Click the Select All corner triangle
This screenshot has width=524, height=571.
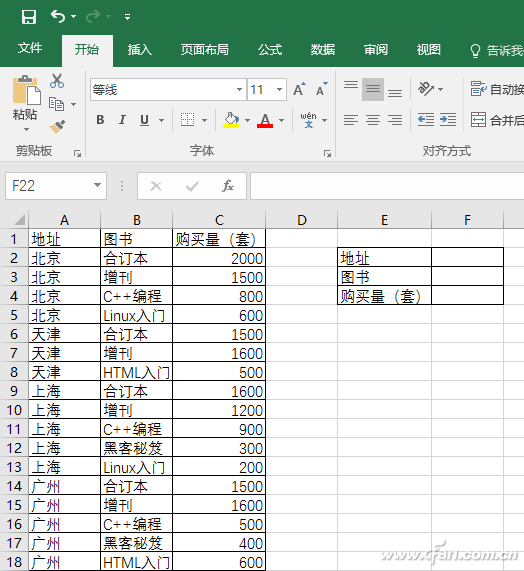(x=19, y=220)
